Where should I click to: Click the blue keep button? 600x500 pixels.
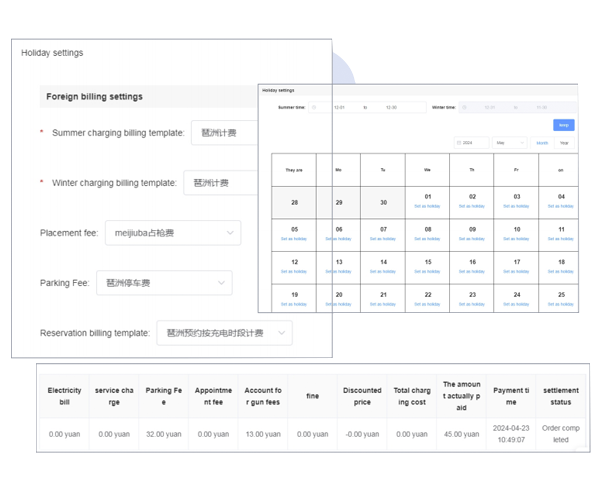point(564,125)
